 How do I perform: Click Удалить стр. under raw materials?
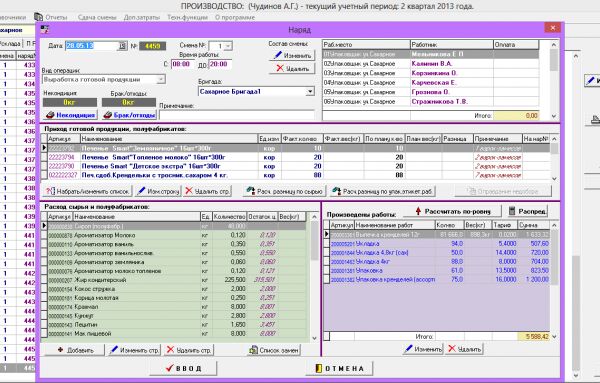(x=189, y=350)
